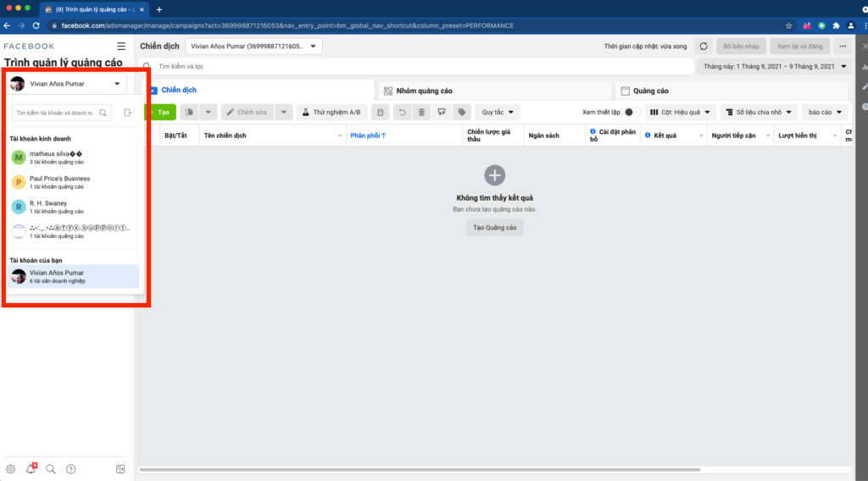This screenshot has height=481, width=868.
Task: Click the horizontal scrollbar at table bottom
Action: click(x=420, y=470)
